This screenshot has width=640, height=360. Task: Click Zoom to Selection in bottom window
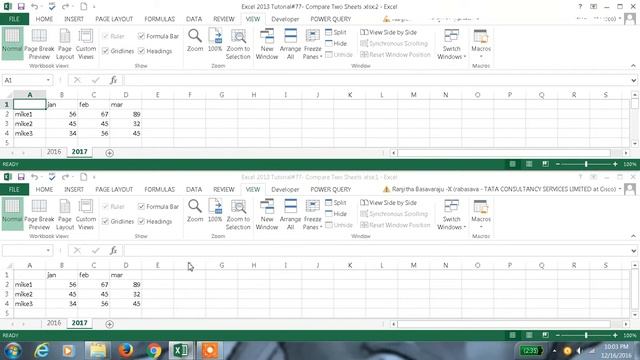point(238,214)
